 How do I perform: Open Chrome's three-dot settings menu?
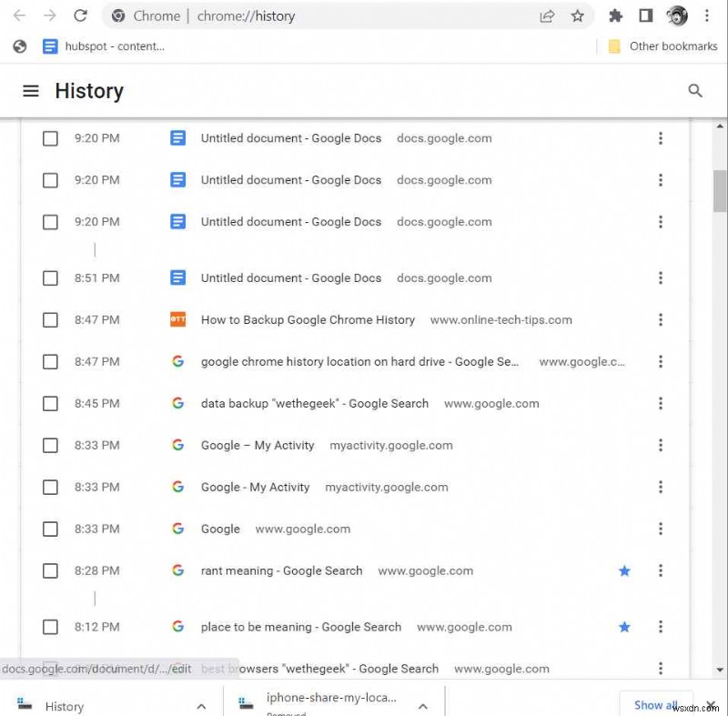pyautogui.click(x=707, y=15)
